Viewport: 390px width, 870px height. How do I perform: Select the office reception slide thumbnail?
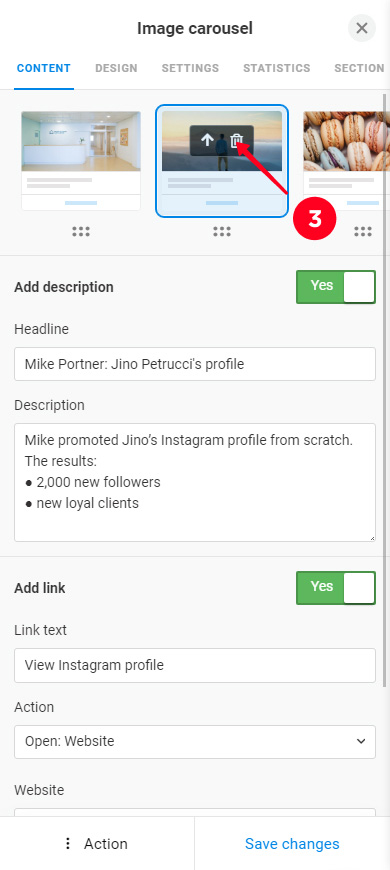tap(81, 160)
